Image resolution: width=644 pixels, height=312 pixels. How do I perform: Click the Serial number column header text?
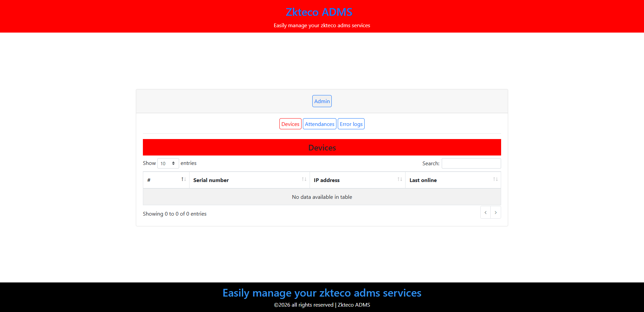211,180
